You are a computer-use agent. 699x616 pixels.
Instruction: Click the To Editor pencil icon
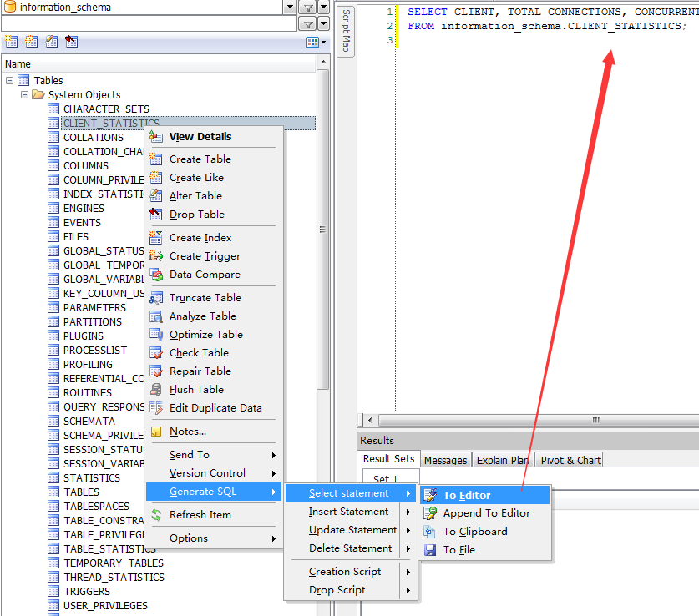[x=430, y=495]
